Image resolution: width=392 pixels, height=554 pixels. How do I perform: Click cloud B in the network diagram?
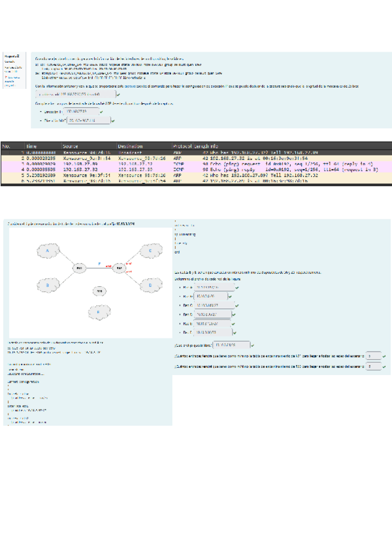click(48, 285)
